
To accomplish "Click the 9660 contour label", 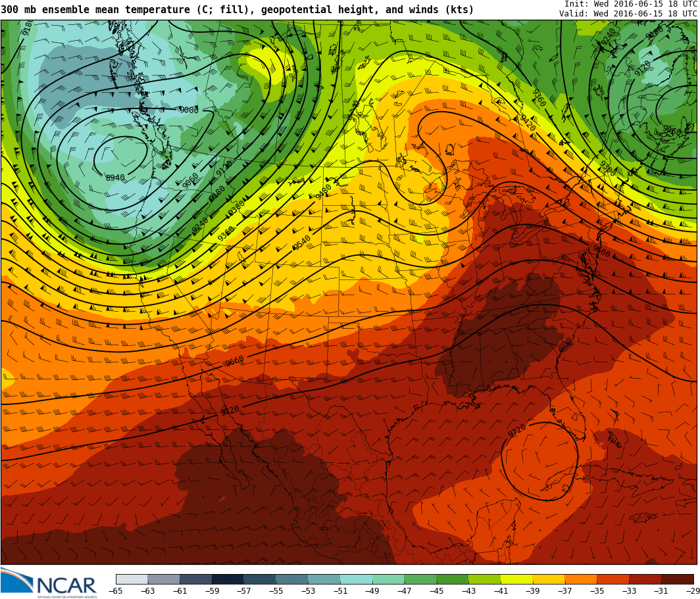I will click(234, 361).
